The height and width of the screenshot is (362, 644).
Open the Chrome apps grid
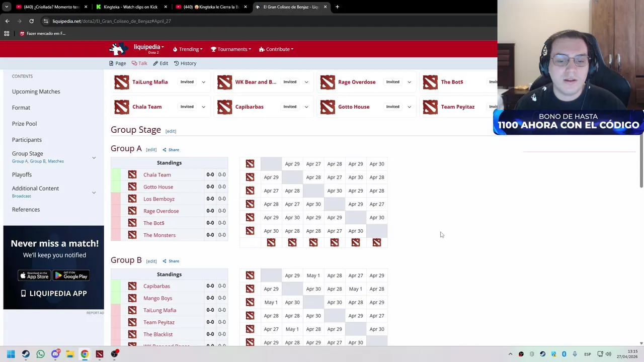click(7, 34)
